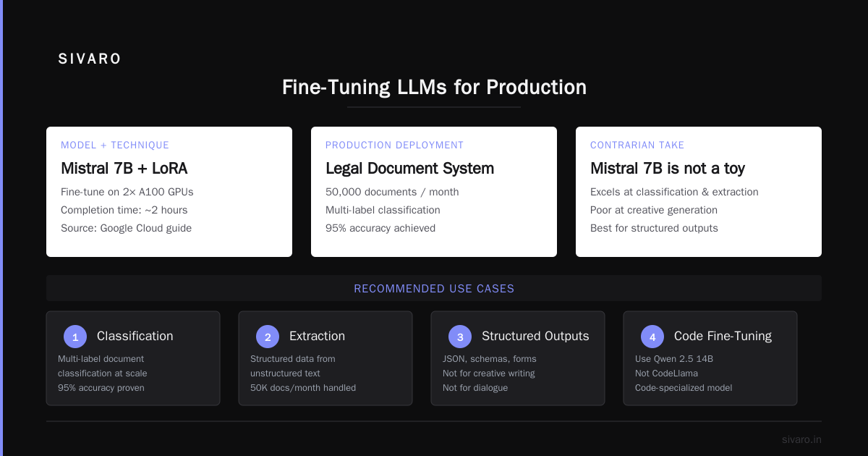Click Use Qwen 2.5 14B text
The image size is (868, 456).
pyautogui.click(x=674, y=358)
